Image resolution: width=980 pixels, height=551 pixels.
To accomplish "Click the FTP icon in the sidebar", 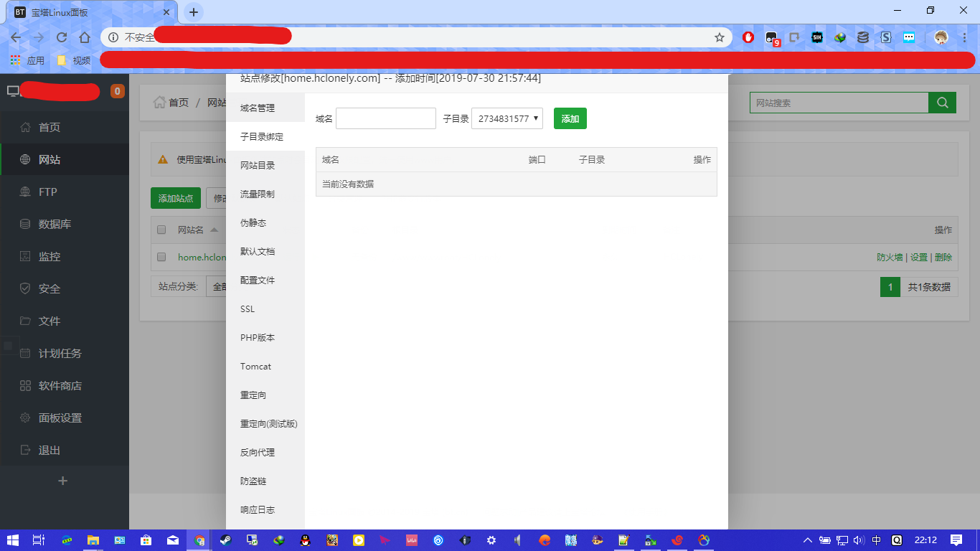I will (25, 192).
